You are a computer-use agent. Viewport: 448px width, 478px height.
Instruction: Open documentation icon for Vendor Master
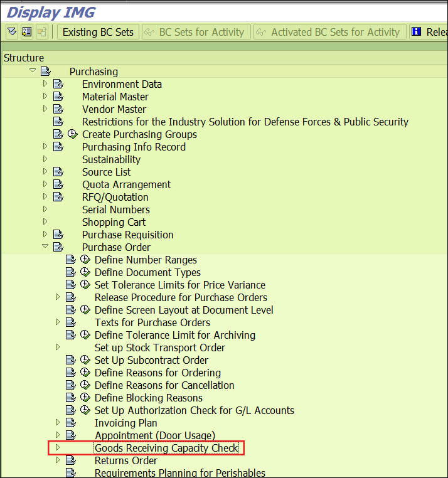(x=58, y=109)
